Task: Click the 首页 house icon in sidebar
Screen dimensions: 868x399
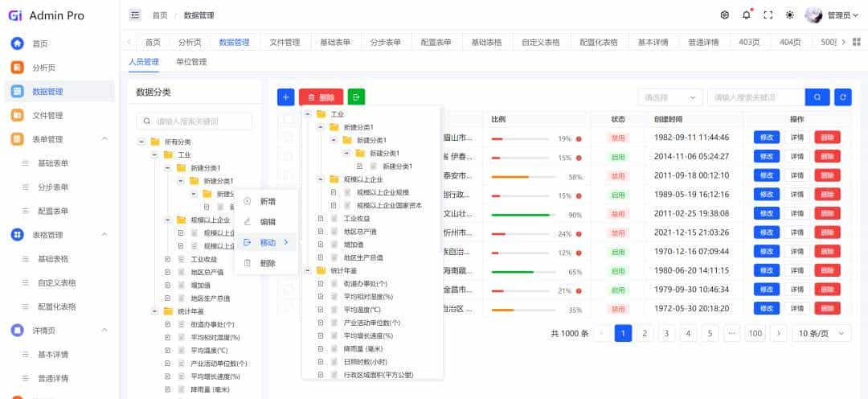Action: (17, 43)
